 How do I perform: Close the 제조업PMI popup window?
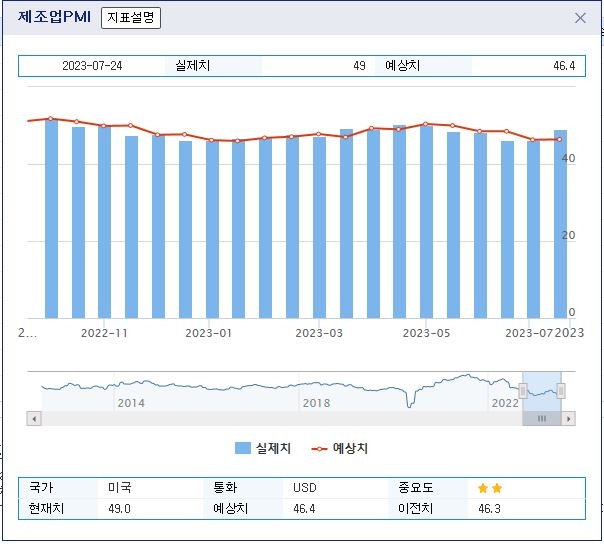click(580, 18)
